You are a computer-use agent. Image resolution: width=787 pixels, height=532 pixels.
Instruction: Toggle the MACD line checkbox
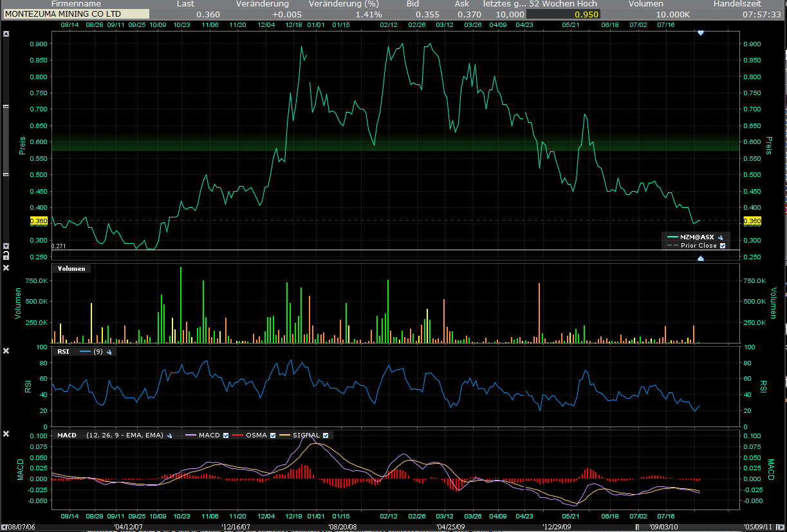click(x=225, y=436)
